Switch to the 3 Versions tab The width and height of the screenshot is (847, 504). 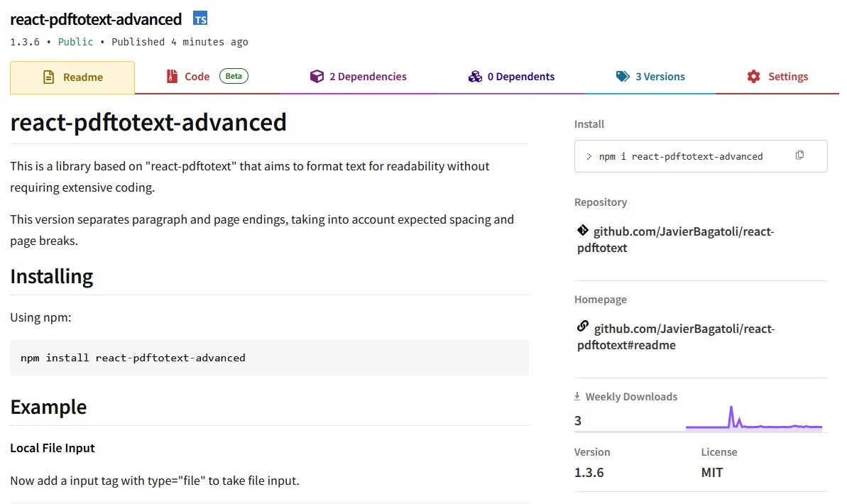(x=650, y=77)
